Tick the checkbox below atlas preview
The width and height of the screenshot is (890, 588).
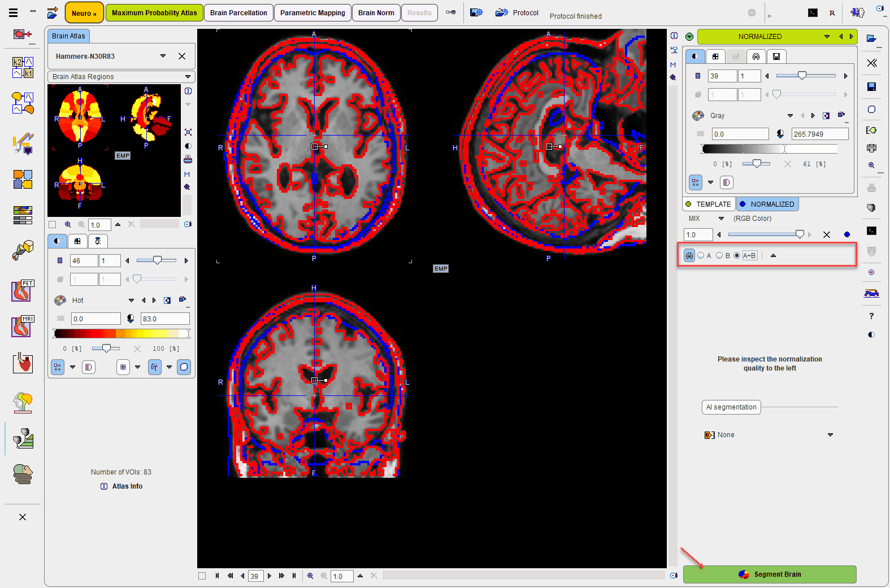53,224
